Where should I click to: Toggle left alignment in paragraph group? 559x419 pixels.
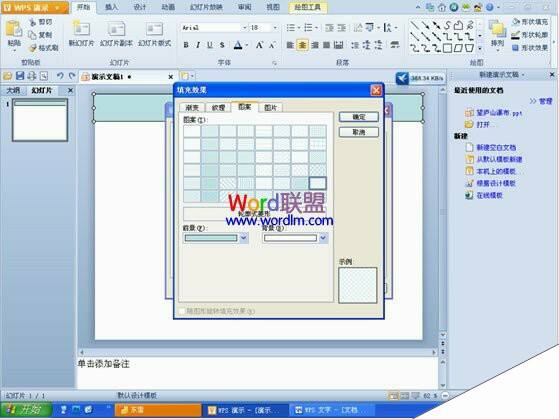click(290, 45)
